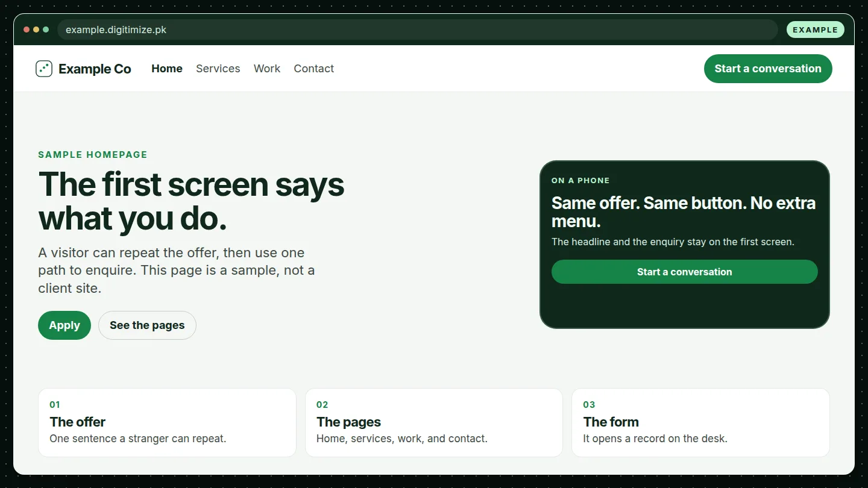The width and height of the screenshot is (868, 488).
Task: Click the yellow window dot
Action: pos(36,30)
